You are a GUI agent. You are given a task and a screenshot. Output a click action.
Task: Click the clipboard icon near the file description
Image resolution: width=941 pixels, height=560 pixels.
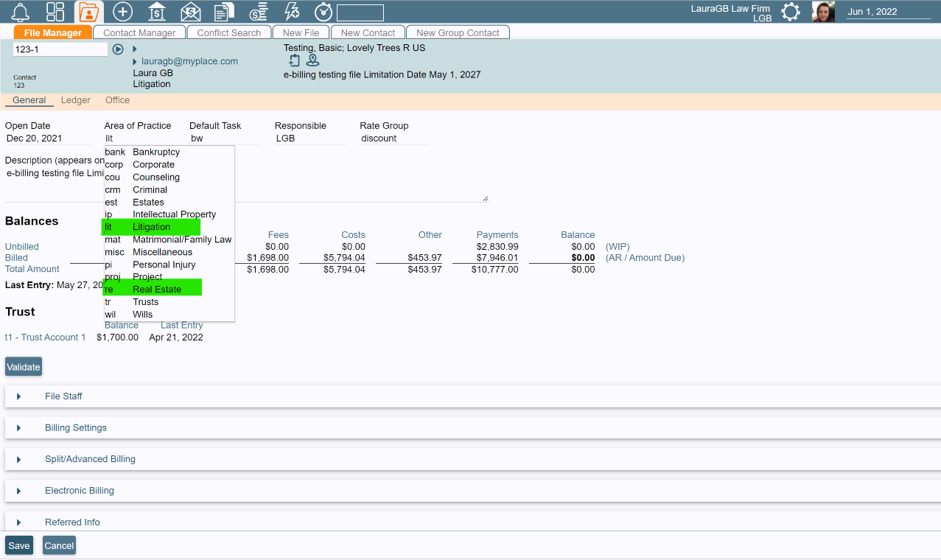tap(294, 60)
